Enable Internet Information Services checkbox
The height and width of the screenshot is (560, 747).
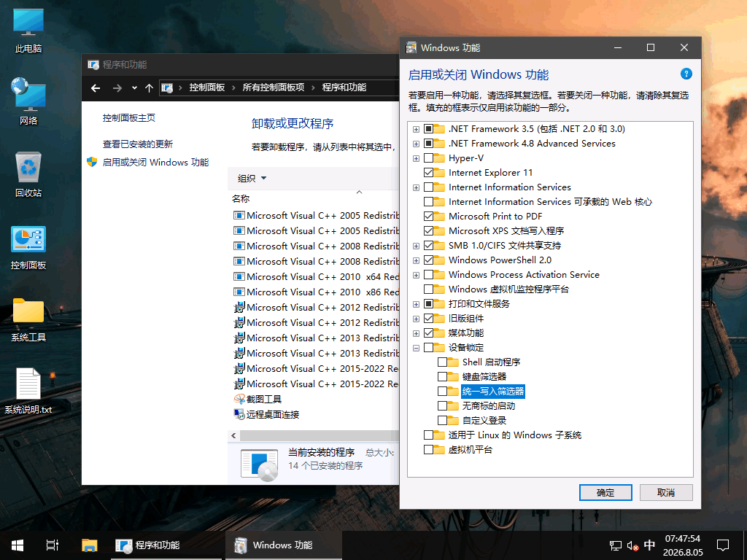click(428, 187)
